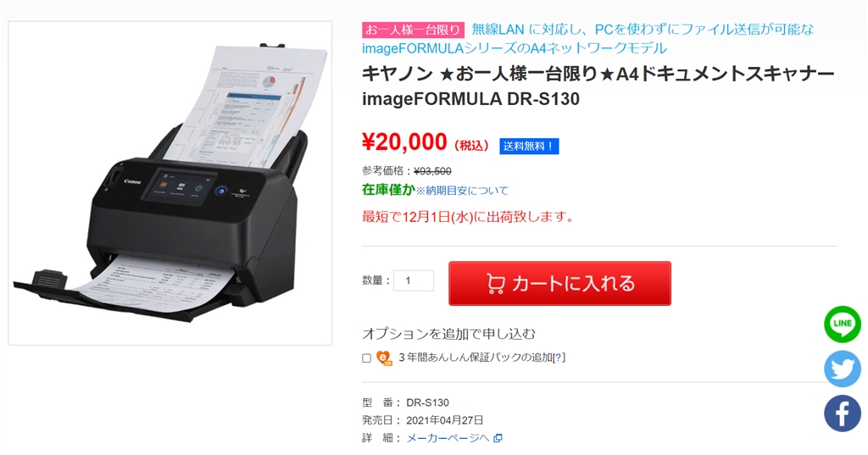This screenshot has height=455, width=868.
Task: Click the オプションを追加で申し込む heading
Action: [x=449, y=334]
